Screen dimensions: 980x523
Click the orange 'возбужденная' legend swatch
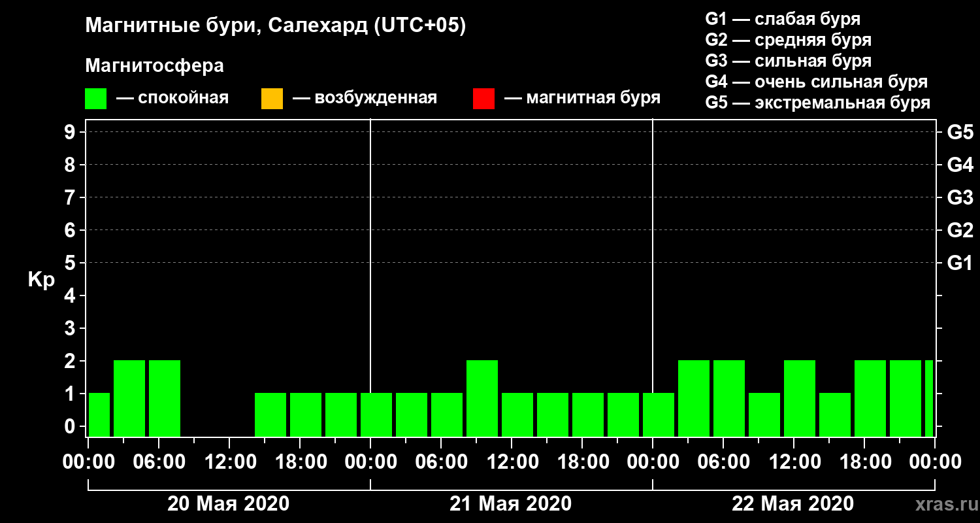click(272, 99)
